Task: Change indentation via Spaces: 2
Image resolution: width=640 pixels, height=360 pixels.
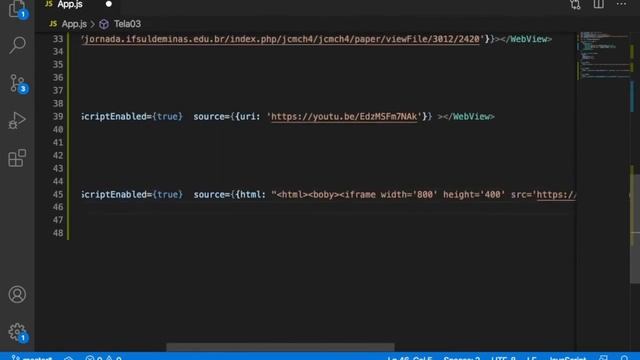Action: [x=462, y=358]
